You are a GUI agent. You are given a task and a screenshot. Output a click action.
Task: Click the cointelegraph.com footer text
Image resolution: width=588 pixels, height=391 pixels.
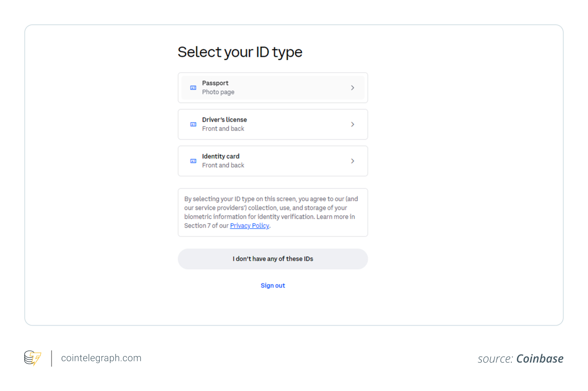[101, 358]
